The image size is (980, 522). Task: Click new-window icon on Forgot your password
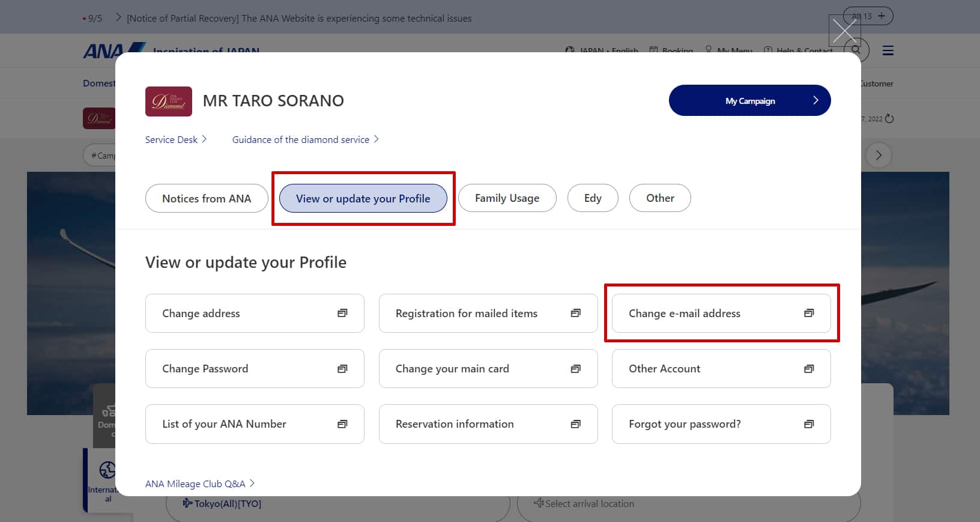point(809,424)
